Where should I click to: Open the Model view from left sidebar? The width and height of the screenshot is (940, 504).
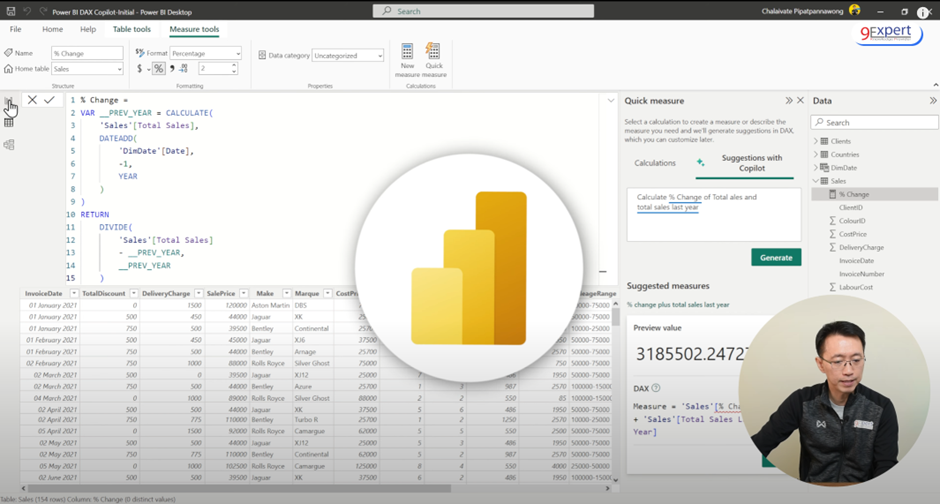click(9, 145)
